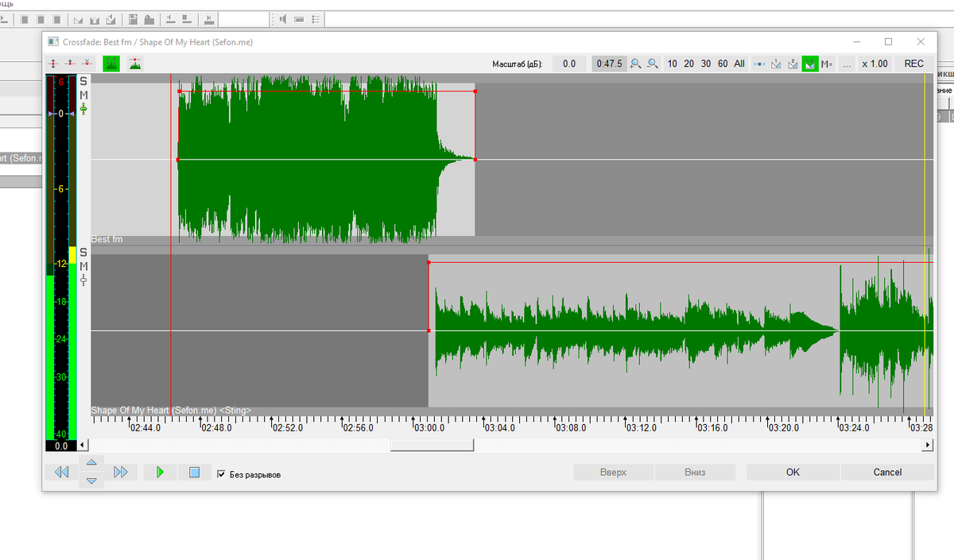This screenshot has height=560, width=954.
Task: Click the Вниз button
Action: [x=694, y=472]
